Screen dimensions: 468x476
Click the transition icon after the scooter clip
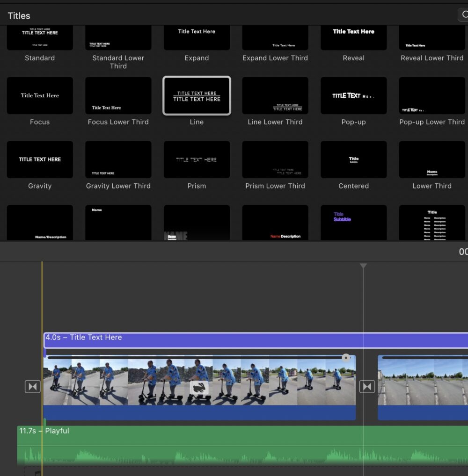(x=367, y=386)
